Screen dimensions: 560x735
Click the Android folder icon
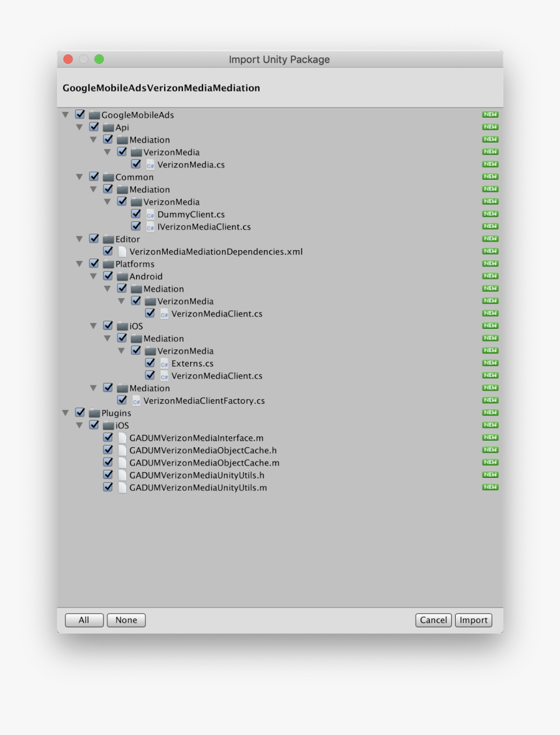pos(122,277)
